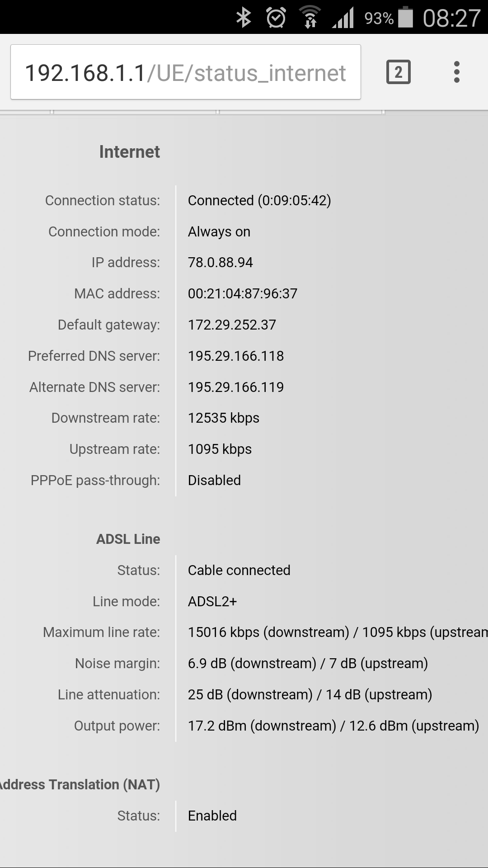Tap the NAT status Enabled value
Viewport: 488px width, 868px height.
[212, 816]
